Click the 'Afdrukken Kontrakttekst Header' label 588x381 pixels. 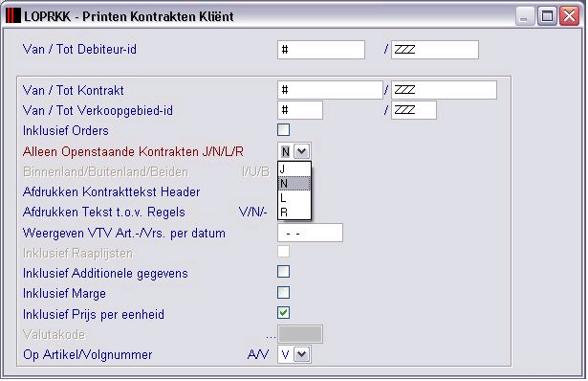pyautogui.click(x=111, y=191)
